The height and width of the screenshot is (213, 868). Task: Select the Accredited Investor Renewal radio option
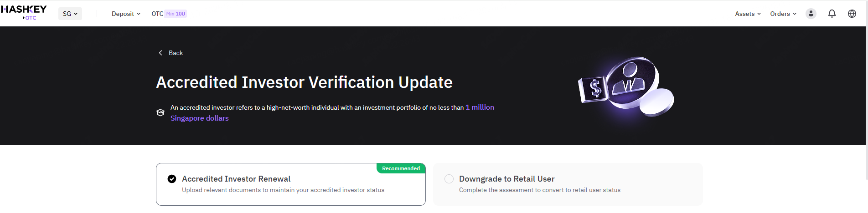(x=172, y=179)
